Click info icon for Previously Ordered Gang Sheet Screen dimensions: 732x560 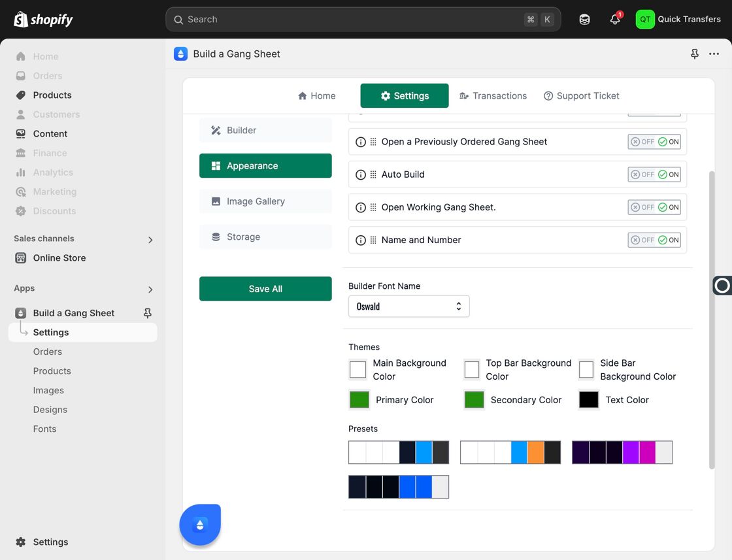(360, 142)
